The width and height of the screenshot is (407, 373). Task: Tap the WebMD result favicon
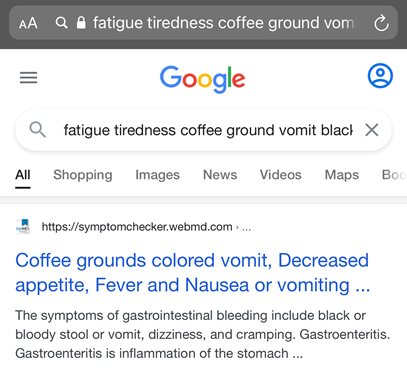23,227
